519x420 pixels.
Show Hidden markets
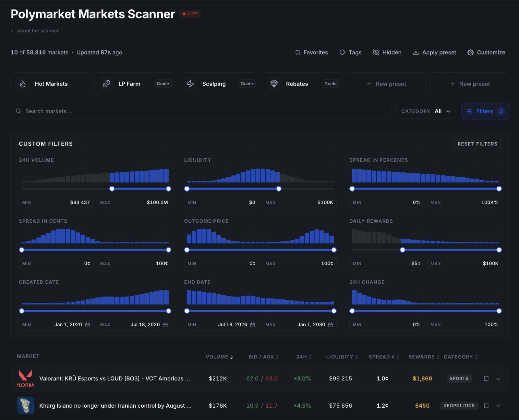coord(387,52)
